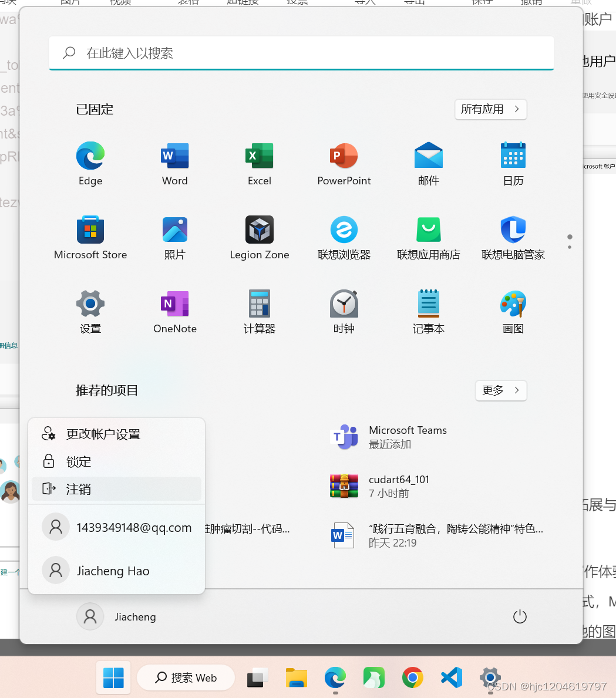Open the 画图 paint app
Viewport: 616px width, 698px height.
(513, 312)
